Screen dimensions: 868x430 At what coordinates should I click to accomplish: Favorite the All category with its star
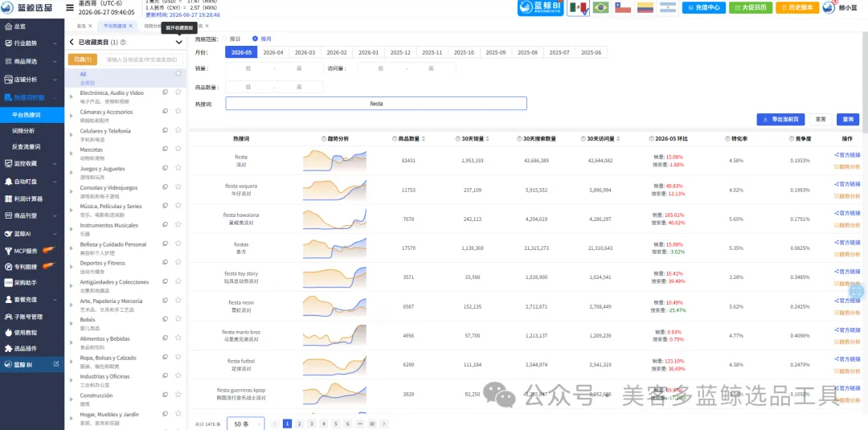tap(178, 73)
